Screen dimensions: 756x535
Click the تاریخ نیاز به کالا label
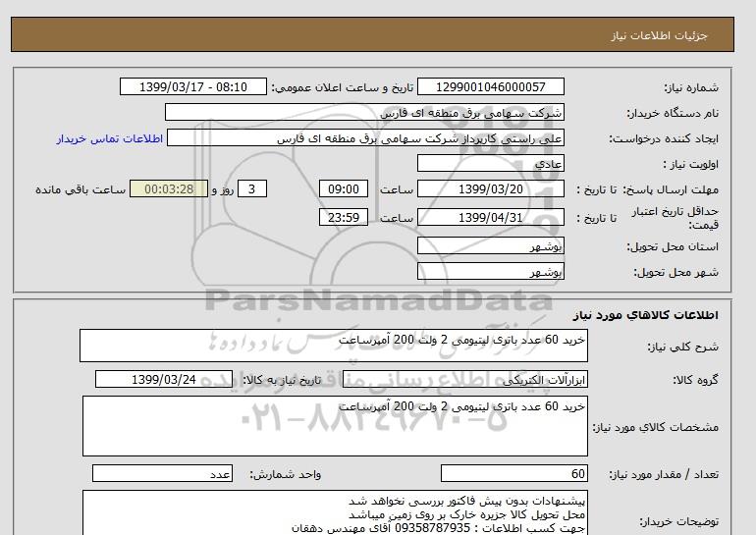[x=281, y=380]
